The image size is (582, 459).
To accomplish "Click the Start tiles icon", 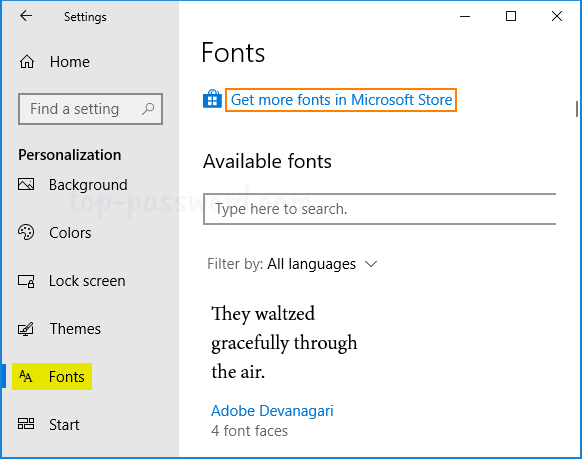I will click(26, 424).
